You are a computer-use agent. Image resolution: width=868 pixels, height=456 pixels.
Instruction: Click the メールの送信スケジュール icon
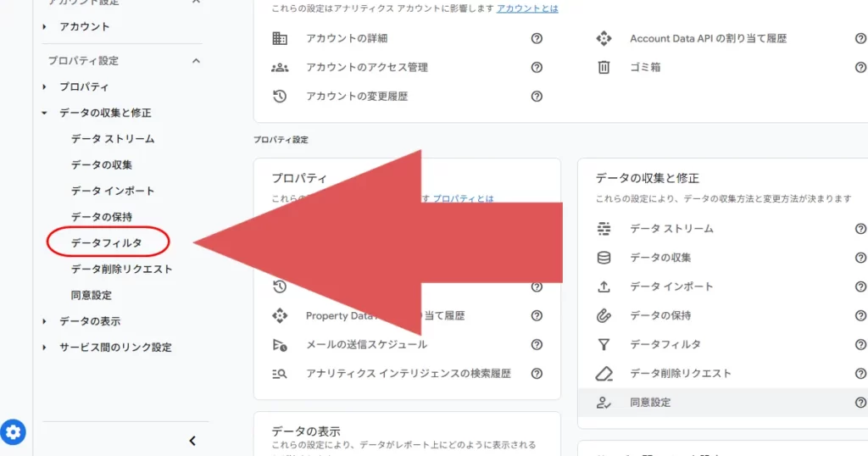(280, 344)
